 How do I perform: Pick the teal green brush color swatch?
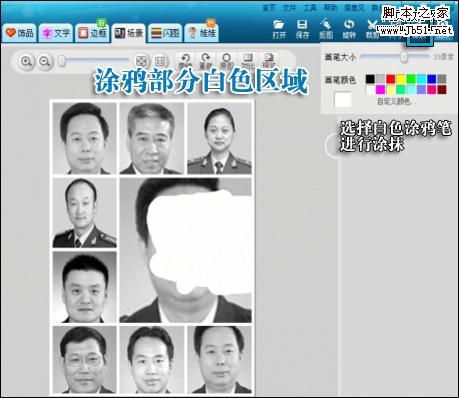401,89
